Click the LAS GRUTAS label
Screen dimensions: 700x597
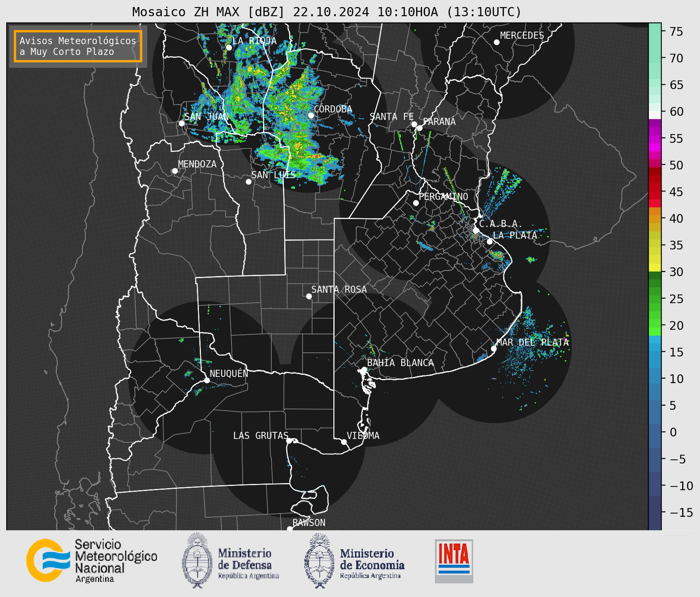pyautogui.click(x=261, y=436)
